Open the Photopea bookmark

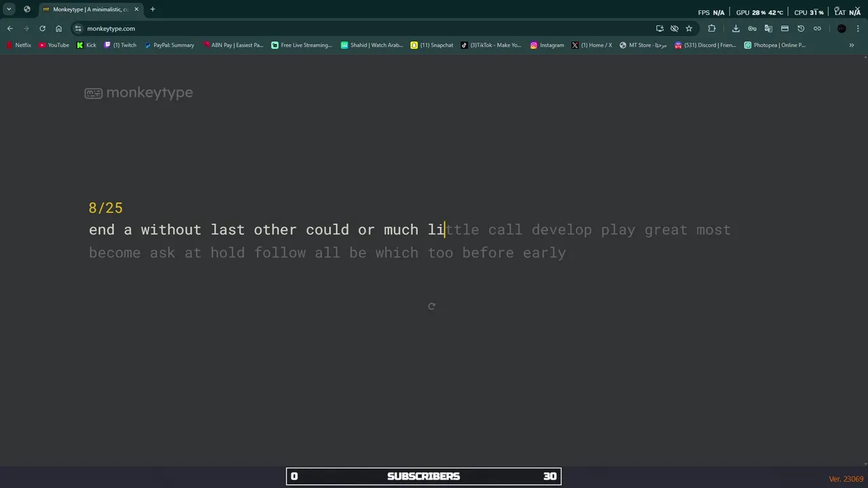[x=774, y=45]
